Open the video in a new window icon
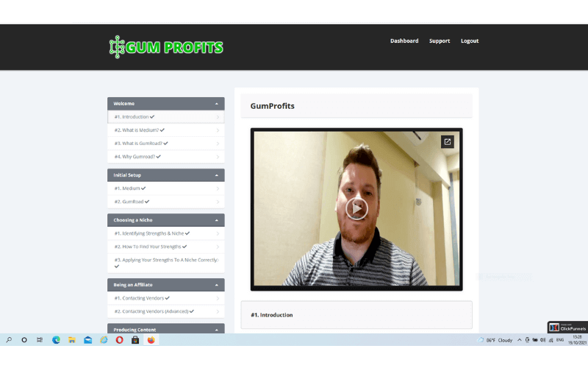The image size is (588, 368). [448, 142]
